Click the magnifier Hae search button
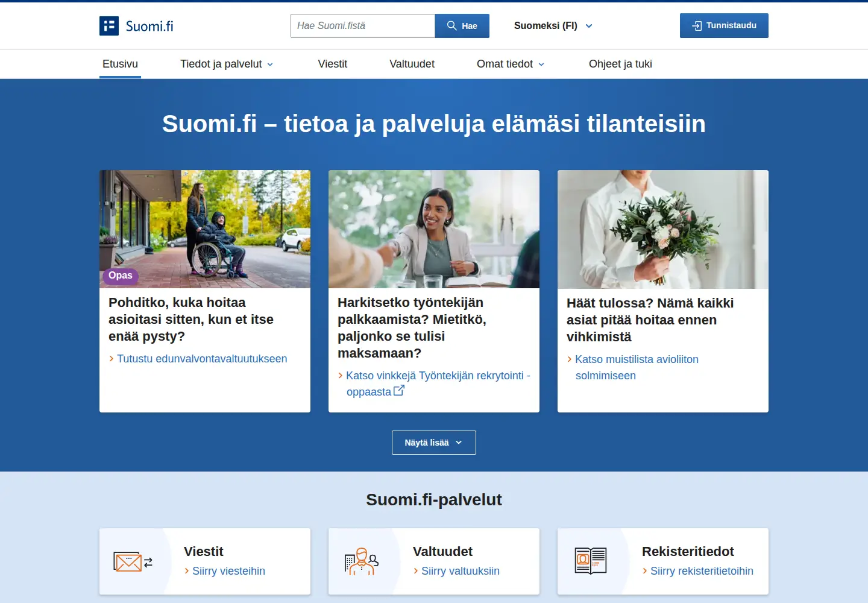This screenshot has height=603, width=868. point(462,26)
